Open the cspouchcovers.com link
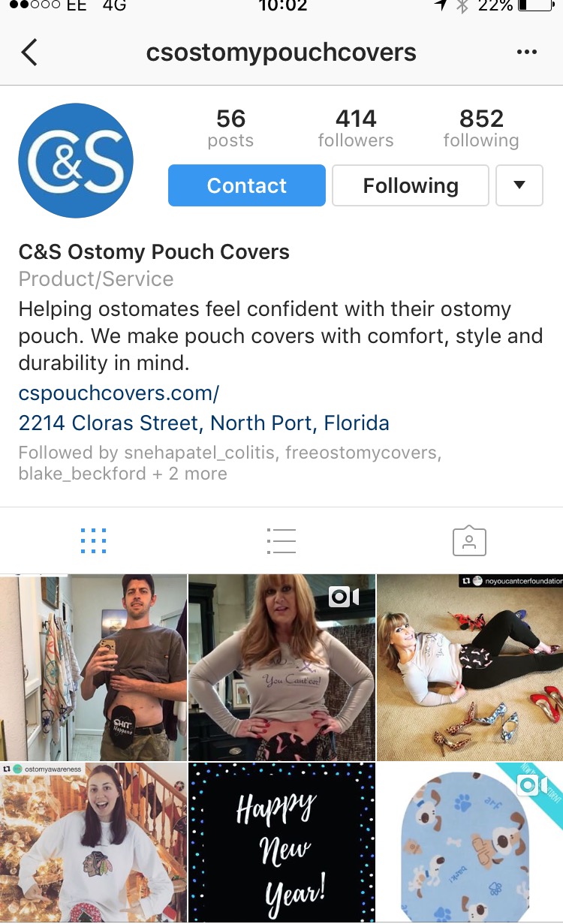This screenshot has height=924, width=563. click(x=119, y=393)
